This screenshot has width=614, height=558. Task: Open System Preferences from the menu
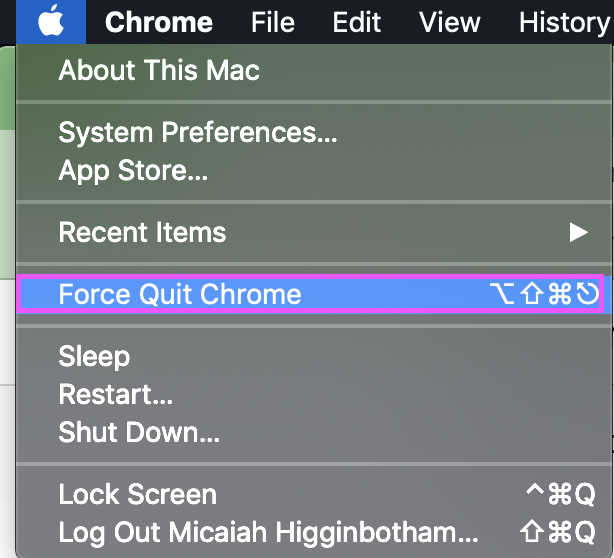coord(198,132)
